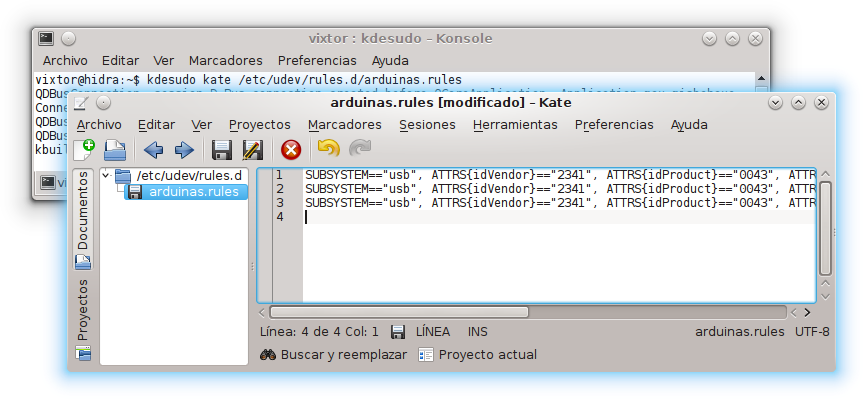Click line number 3 in the gutter
Viewport: 863px width, 399px height.
280,203
